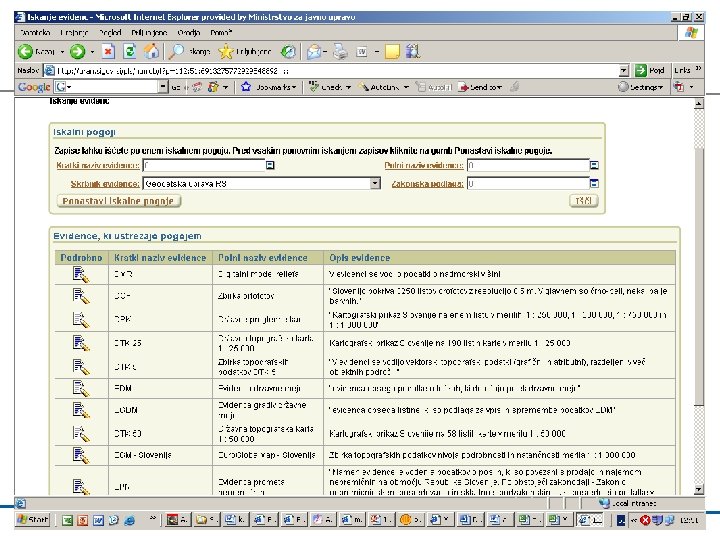720x540 pixels.
Task: Open the Priljubljene menu in menu bar
Action: (x=149, y=33)
